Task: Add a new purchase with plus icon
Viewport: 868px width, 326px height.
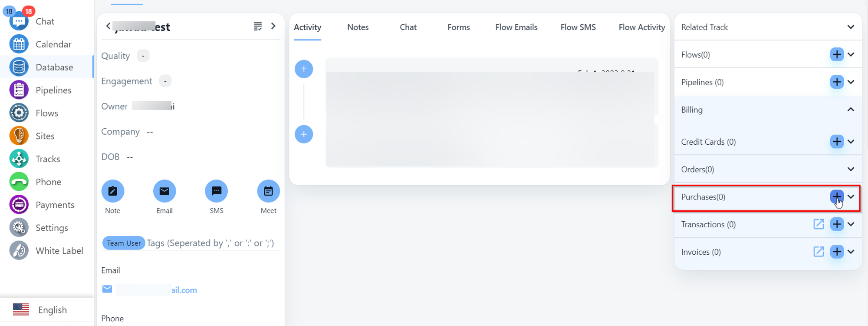Action: (x=837, y=197)
